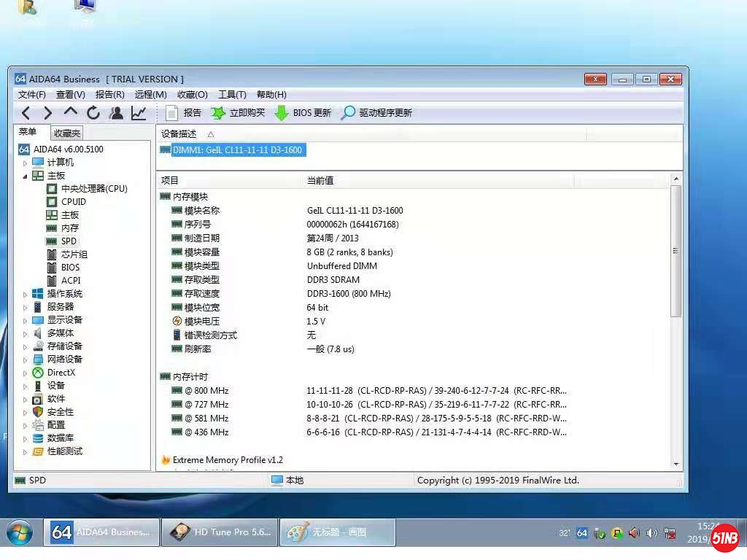Go up one level with Up arrow
Screen dimensions: 747x560
71,112
